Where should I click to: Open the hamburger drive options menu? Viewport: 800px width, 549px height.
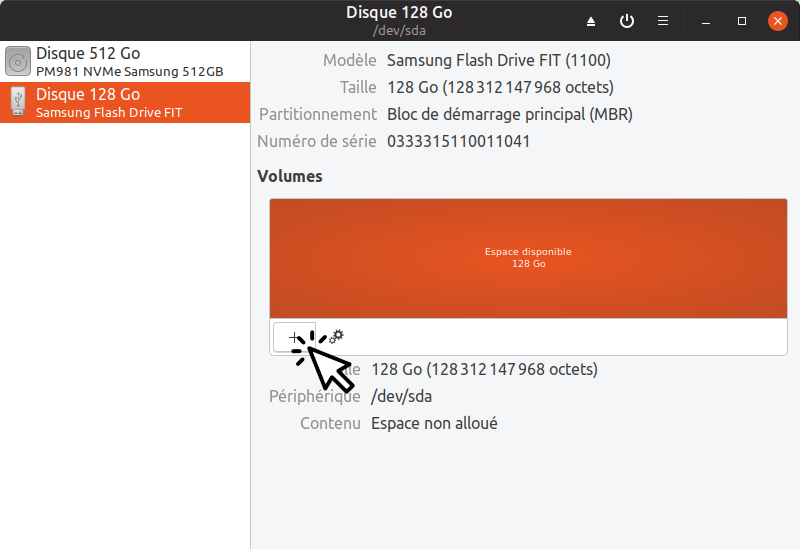[x=663, y=21]
